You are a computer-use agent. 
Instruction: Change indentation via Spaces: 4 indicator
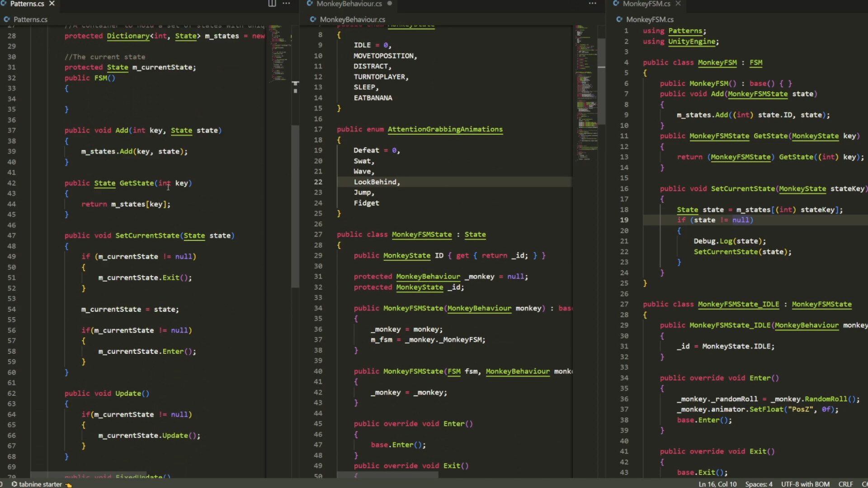(759, 484)
